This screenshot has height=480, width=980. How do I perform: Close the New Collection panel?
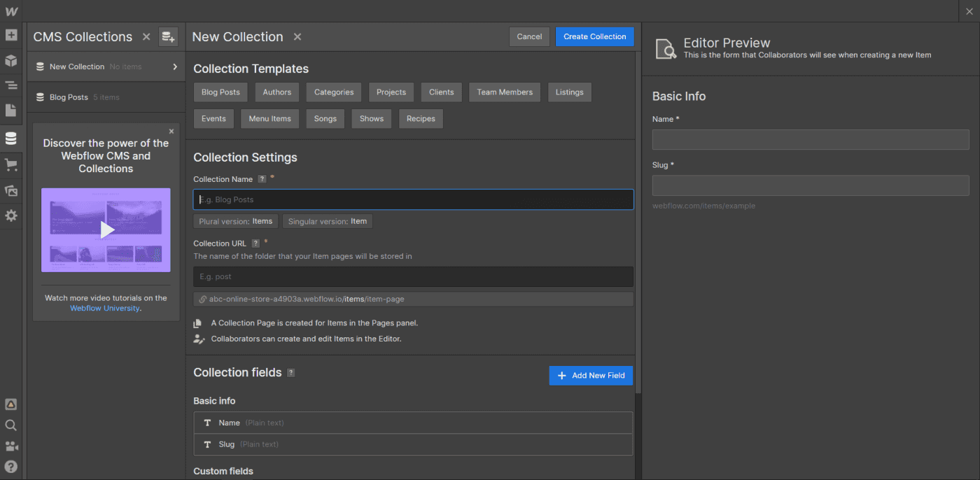pyautogui.click(x=297, y=36)
